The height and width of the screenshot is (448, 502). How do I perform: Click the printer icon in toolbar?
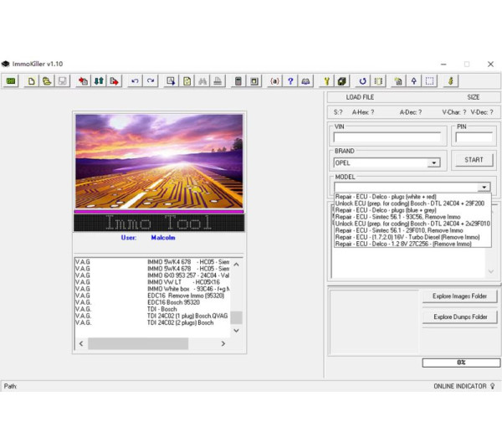point(217,81)
